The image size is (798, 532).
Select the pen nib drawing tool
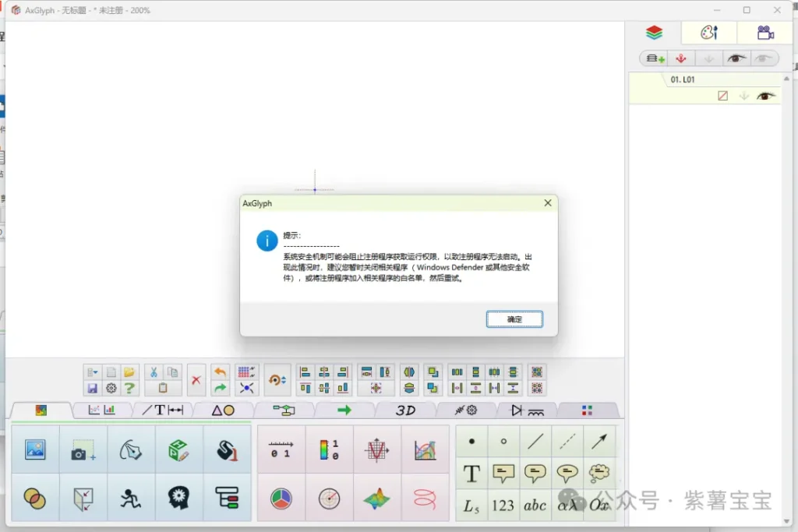131,450
